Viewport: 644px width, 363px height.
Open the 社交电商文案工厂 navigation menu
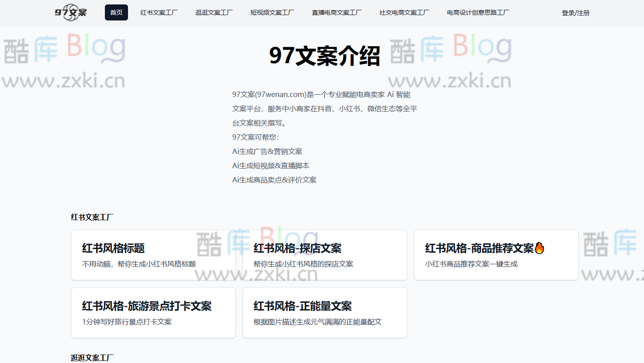click(404, 12)
